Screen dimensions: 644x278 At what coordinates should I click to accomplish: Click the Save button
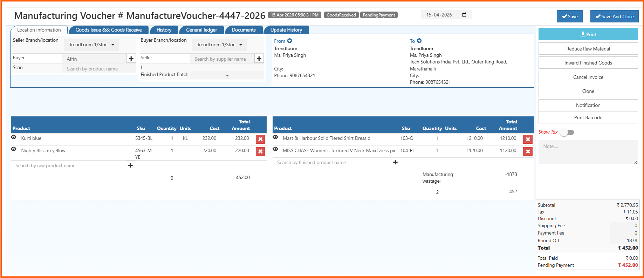click(570, 16)
